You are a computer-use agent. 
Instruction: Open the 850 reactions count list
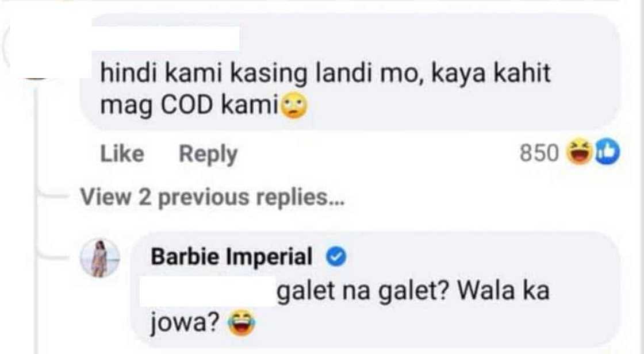coord(539,153)
